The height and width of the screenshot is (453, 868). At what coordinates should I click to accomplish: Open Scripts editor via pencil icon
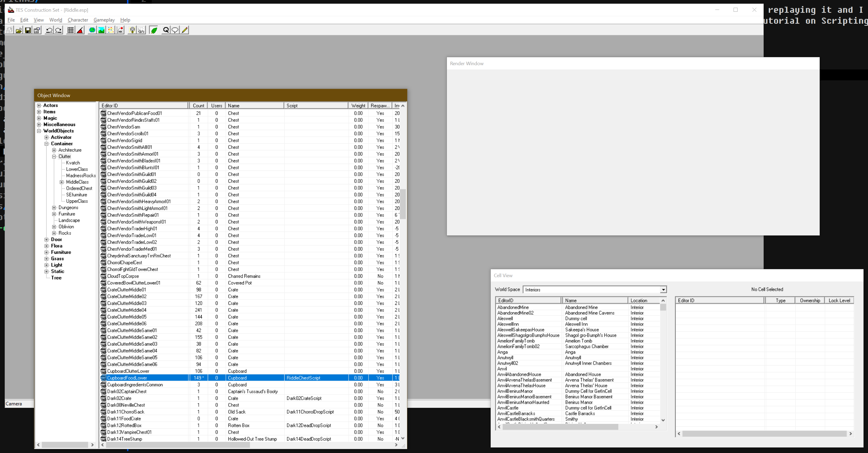(185, 30)
